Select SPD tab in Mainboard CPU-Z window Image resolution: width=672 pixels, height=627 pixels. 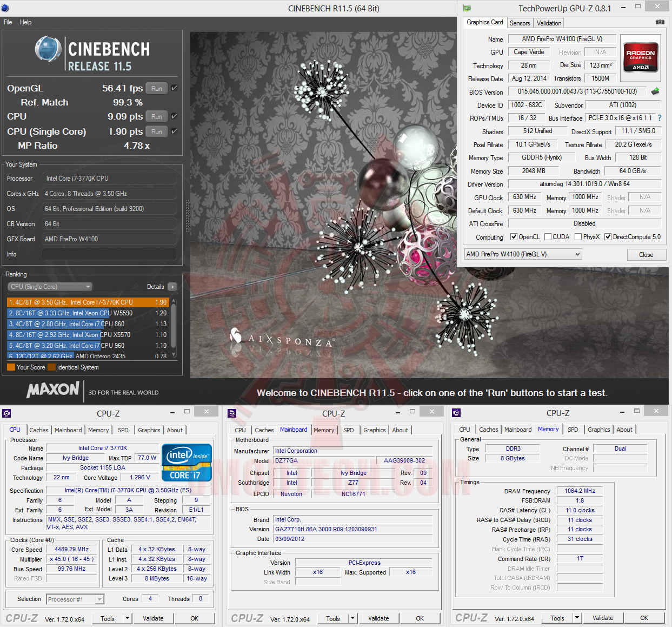coord(349,430)
